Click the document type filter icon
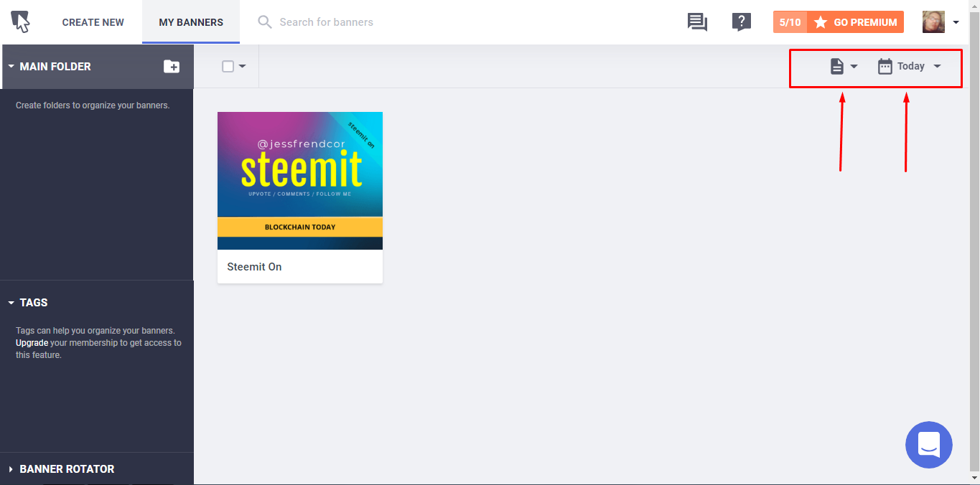This screenshot has height=485, width=980. 836,66
